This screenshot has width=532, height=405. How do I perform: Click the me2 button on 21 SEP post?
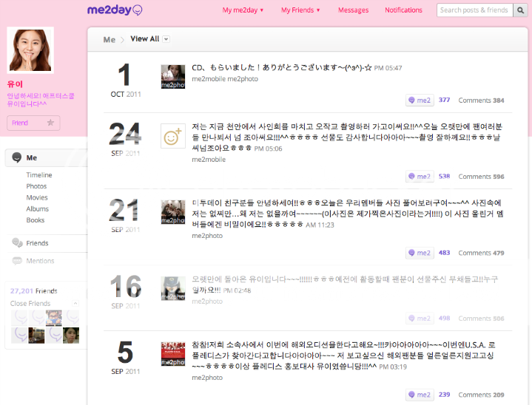pos(420,253)
